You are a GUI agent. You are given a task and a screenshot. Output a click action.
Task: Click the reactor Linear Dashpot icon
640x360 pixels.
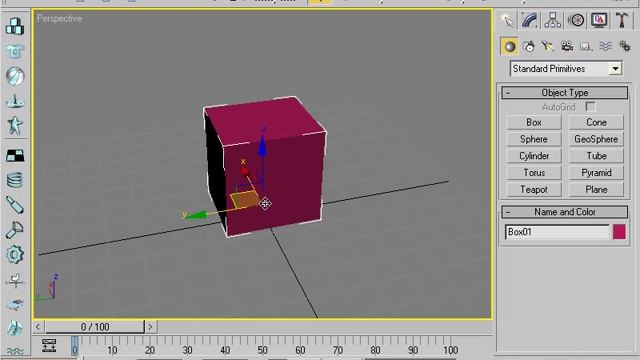[x=15, y=205]
